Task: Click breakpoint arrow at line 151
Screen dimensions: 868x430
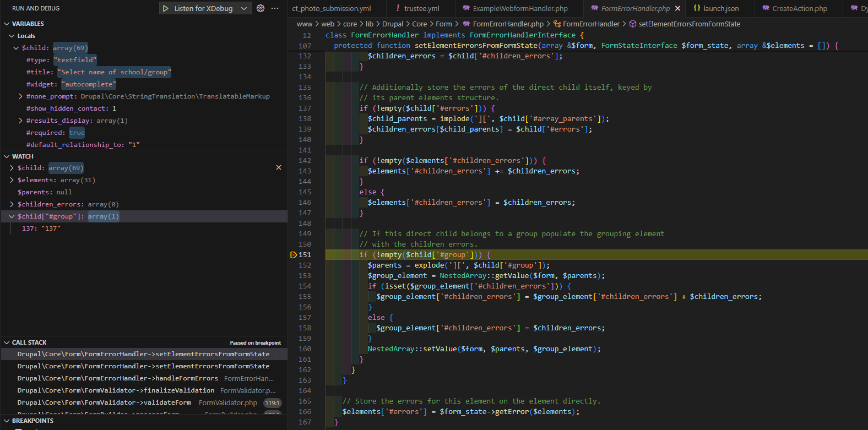Action: click(294, 255)
